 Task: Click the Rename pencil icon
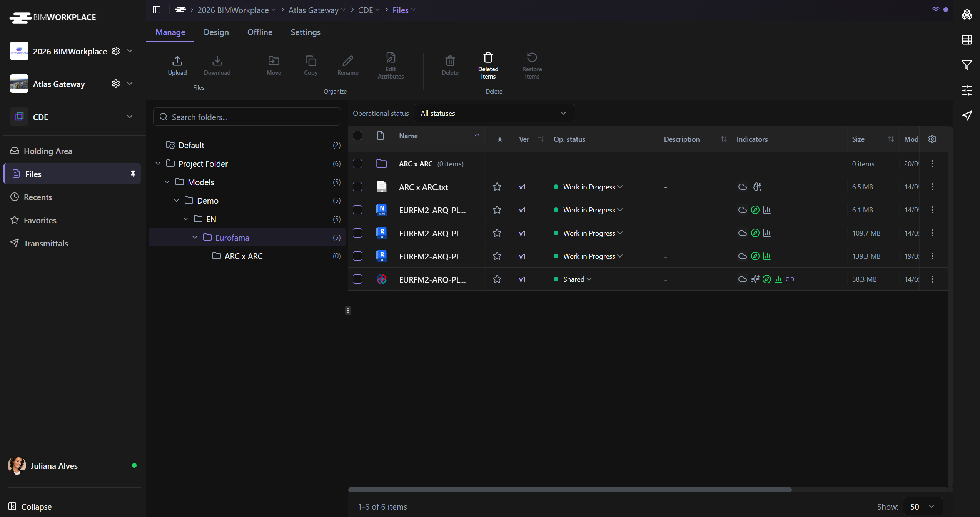click(348, 61)
